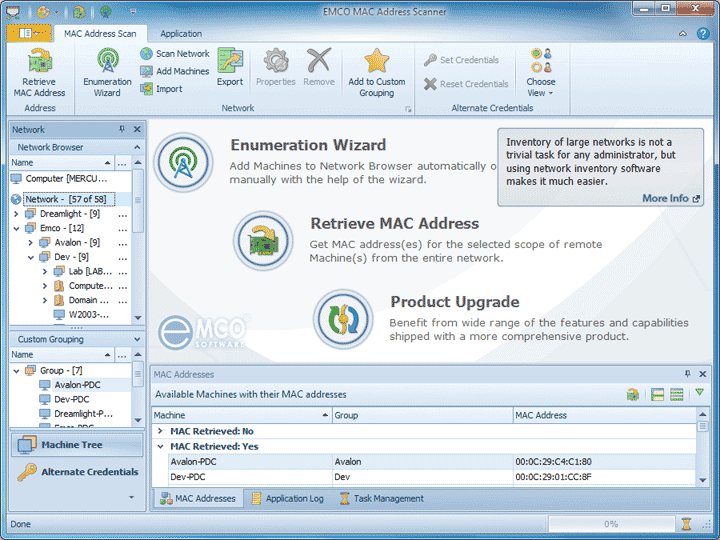Open navigation pane options small arrow
Screen dimensions: 720x540
coord(131,497)
